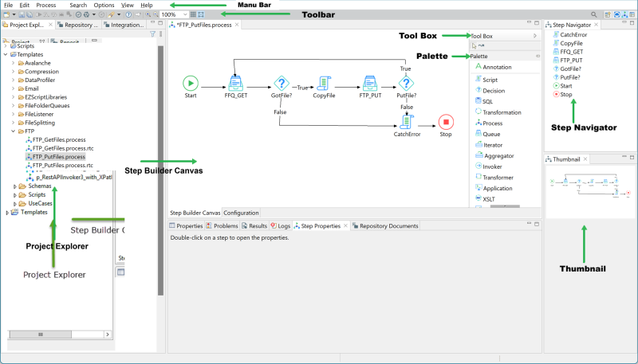Select the Decision step in the Palette

[x=493, y=91]
